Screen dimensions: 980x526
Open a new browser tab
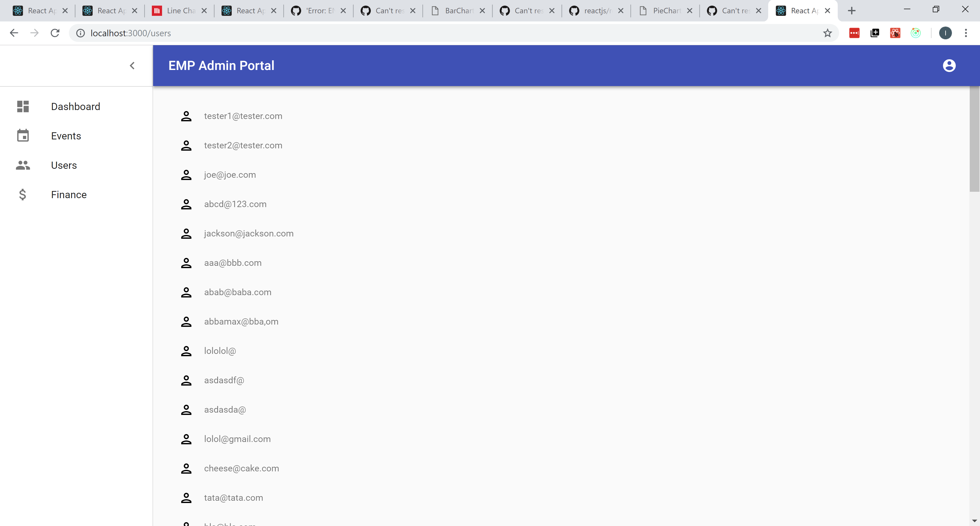click(x=851, y=11)
